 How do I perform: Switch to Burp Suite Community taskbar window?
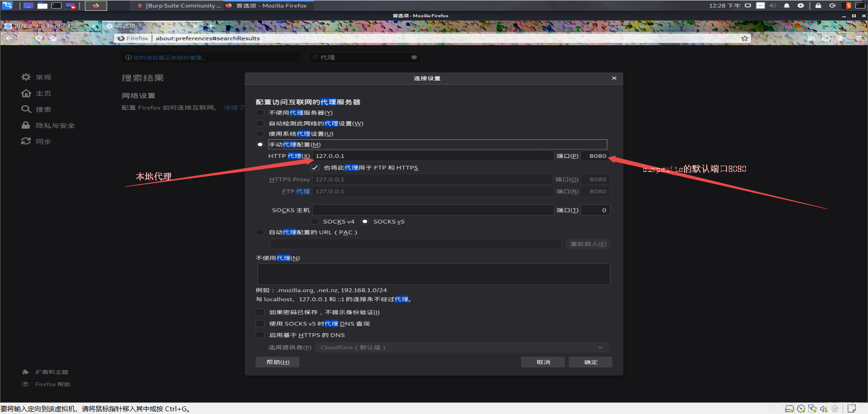pyautogui.click(x=178, y=5)
